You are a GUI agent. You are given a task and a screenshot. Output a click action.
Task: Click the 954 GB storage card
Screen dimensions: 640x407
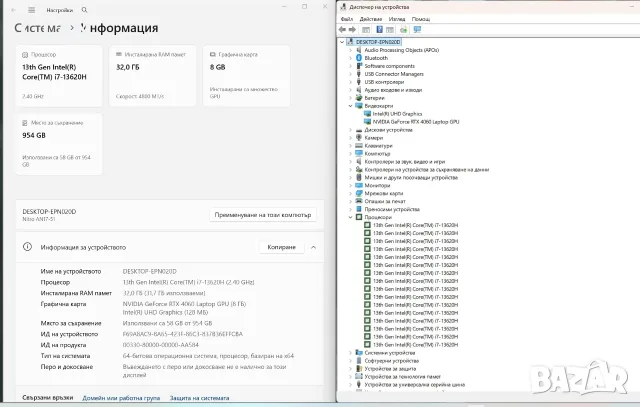pyautogui.click(x=59, y=144)
